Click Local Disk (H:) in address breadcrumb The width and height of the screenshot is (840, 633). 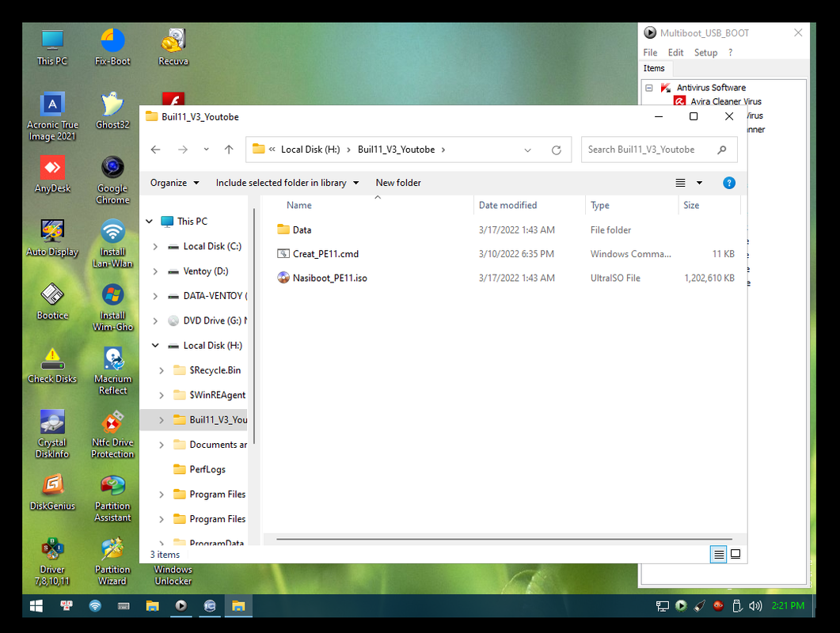[310, 150]
